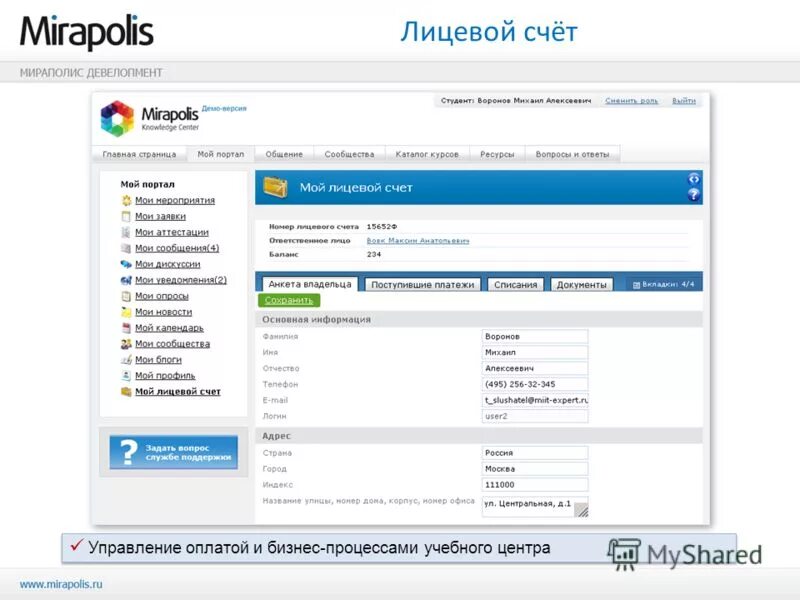
Task: Open the Каталог курсов tab
Action: click(427, 154)
